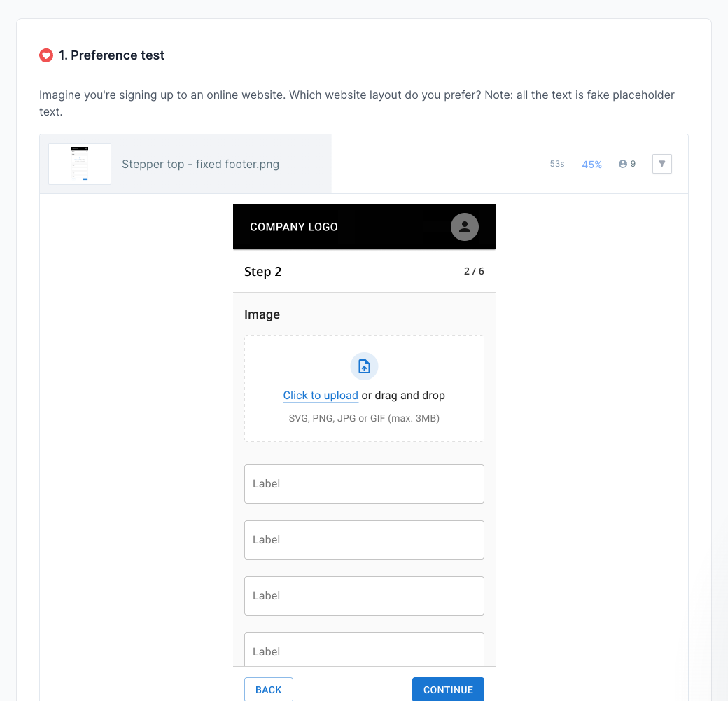Click the second Label input field

point(364,540)
